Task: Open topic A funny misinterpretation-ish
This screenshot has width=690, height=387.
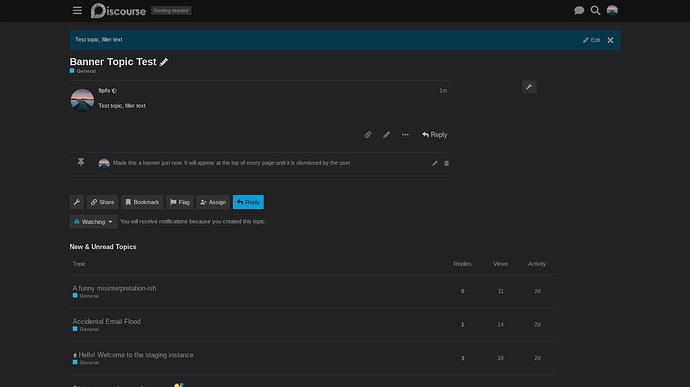Action: (114, 288)
